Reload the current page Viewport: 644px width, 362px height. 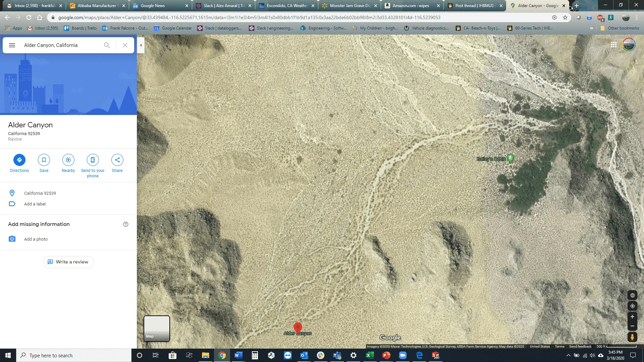(x=29, y=17)
